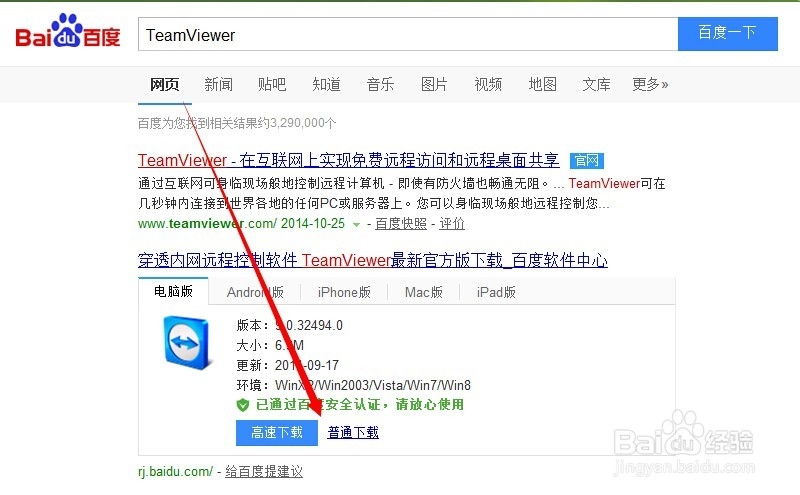The height and width of the screenshot is (495, 800).
Task: Click the 普通下载 link
Action: point(353,433)
